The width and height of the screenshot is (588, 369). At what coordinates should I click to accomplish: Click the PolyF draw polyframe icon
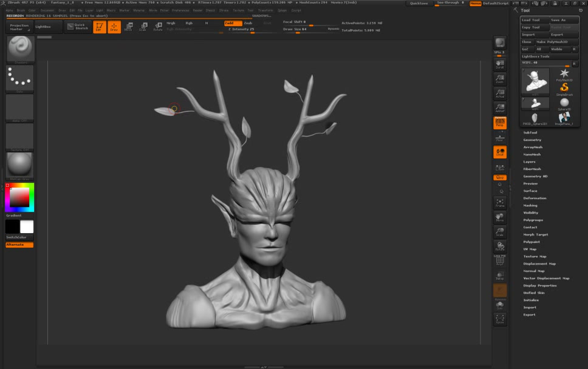tap(500, 261)
